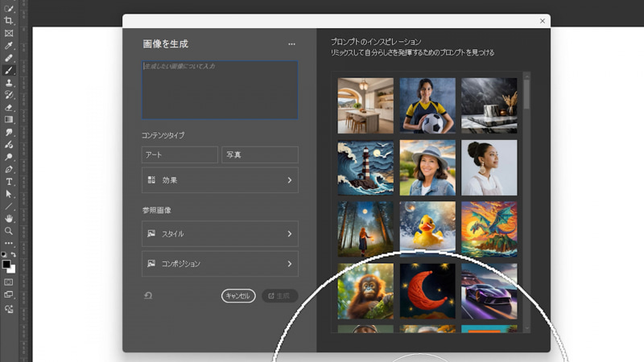Select the Gradient tool
644x362 pixels.
[x=9, y=120]
